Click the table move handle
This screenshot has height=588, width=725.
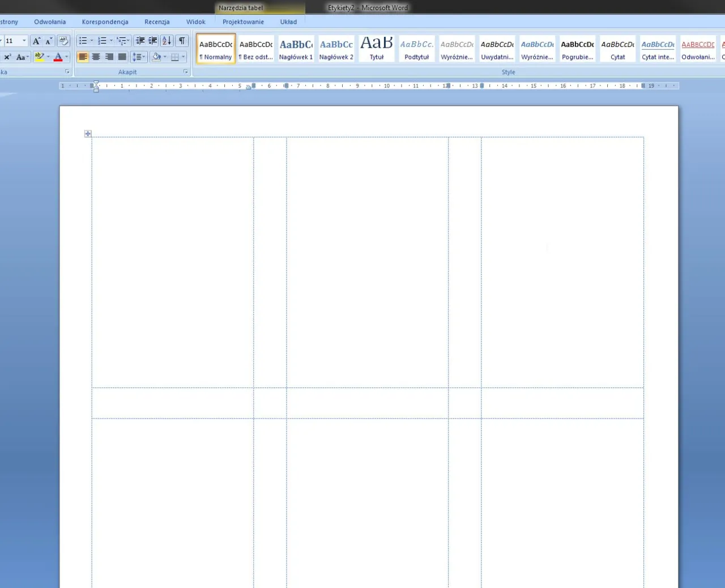pyautogui.click(x=88, y=134)
